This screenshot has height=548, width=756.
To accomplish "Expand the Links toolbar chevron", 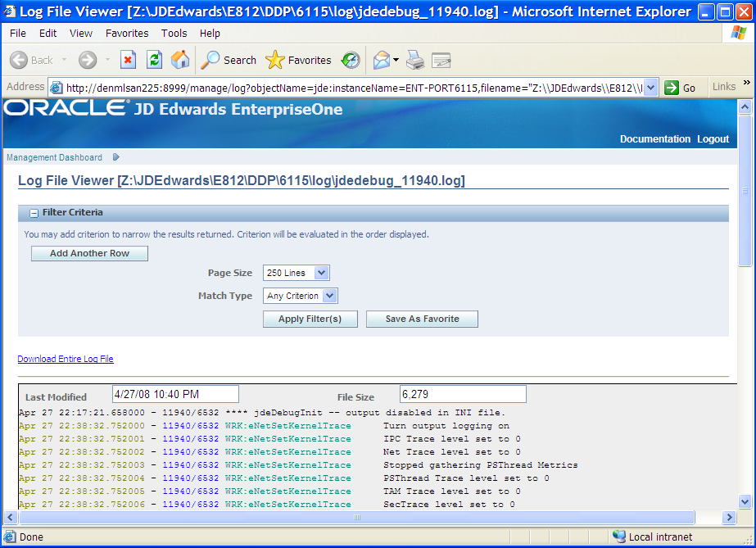I will tap(747, 83).
